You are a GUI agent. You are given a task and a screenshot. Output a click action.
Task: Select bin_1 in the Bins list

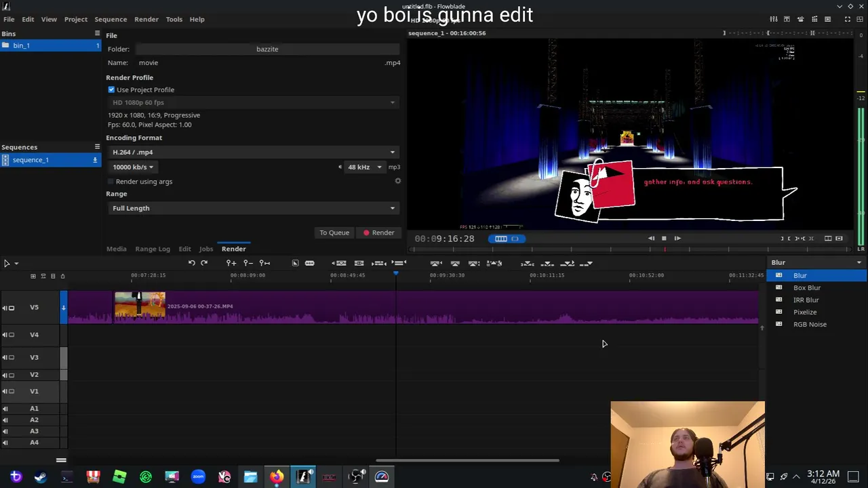click(50, 45)
